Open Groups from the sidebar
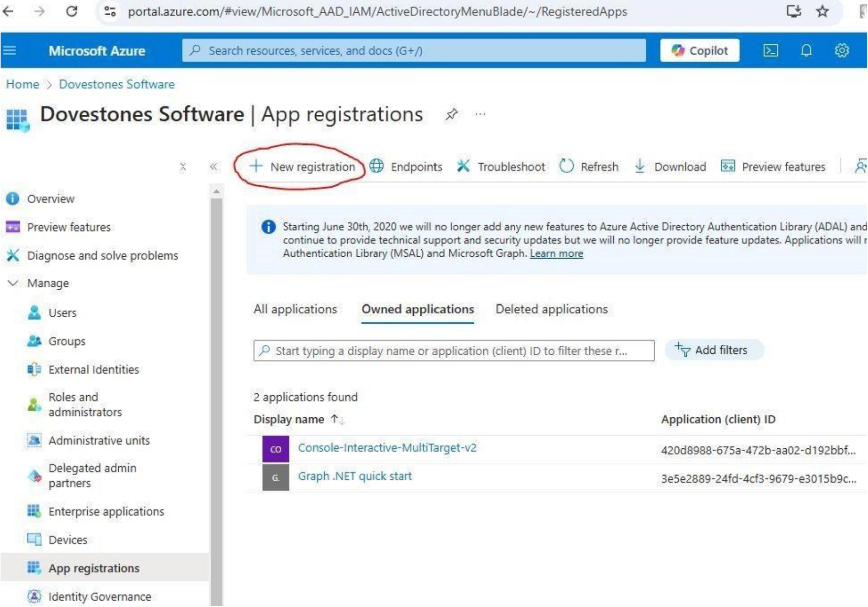Image resolution: width=868 pixels, height=607 pixels. point(66,340)
